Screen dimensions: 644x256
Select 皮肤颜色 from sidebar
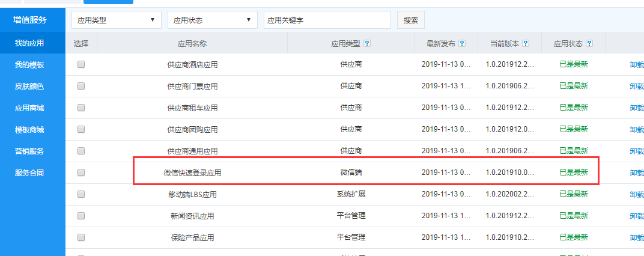[29, 87]
